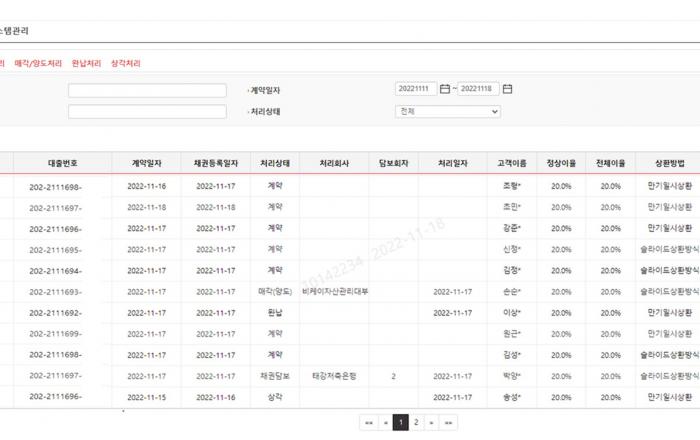Image resolution: width=700 pixels, height=440 pixels.
Task: Click the lower empty search text box
Action: pos(147,112)
